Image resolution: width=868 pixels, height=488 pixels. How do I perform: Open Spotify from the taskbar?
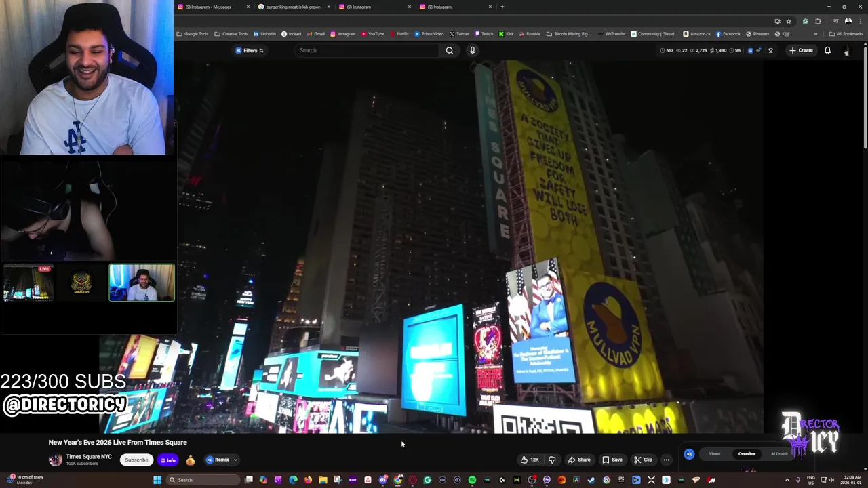(472, 480)
